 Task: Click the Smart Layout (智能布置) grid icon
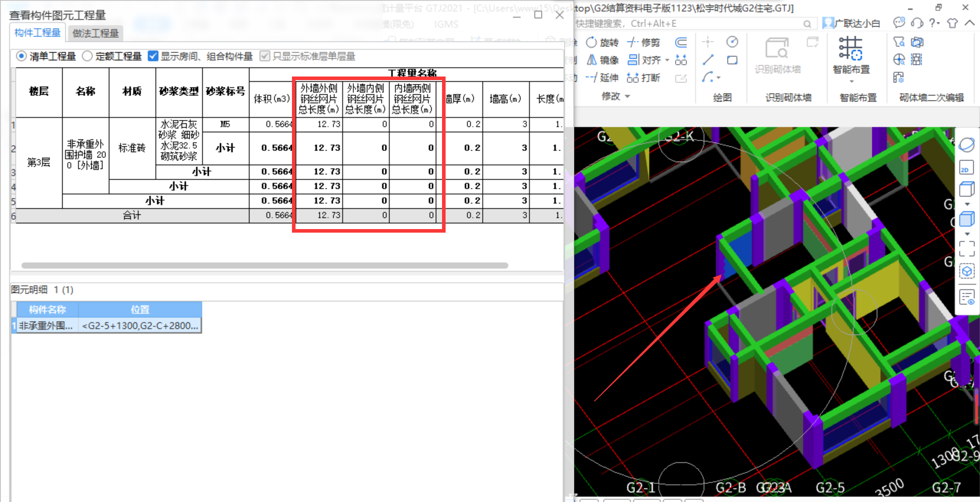[851, 48]
